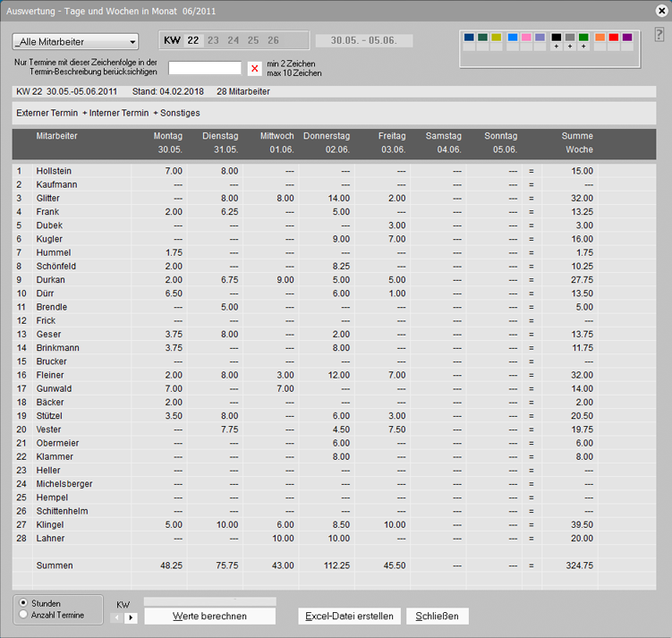Click the Mitarbeiter column header
The width and height of the screenshot is (672, 638).
click(56, 136)
